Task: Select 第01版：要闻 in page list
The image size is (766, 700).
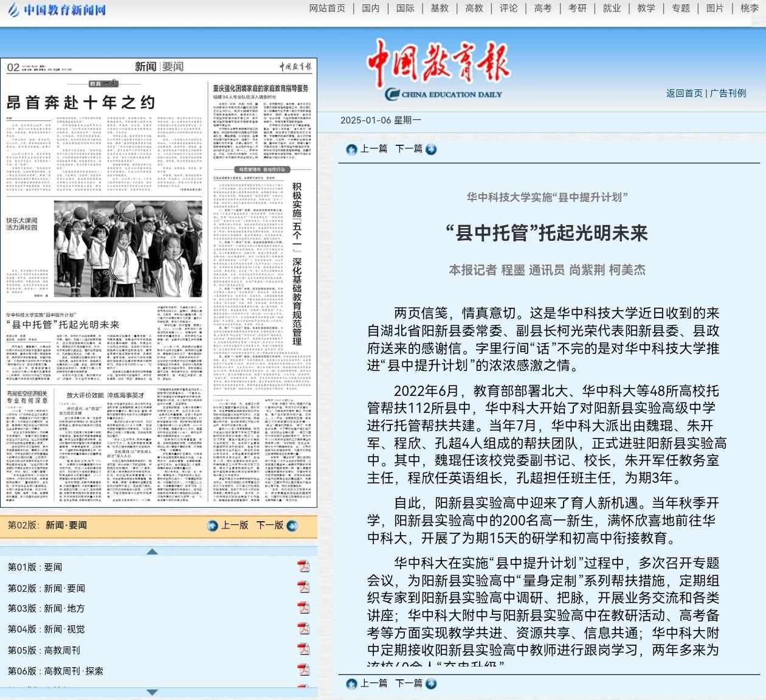Action: coord(35,567)
